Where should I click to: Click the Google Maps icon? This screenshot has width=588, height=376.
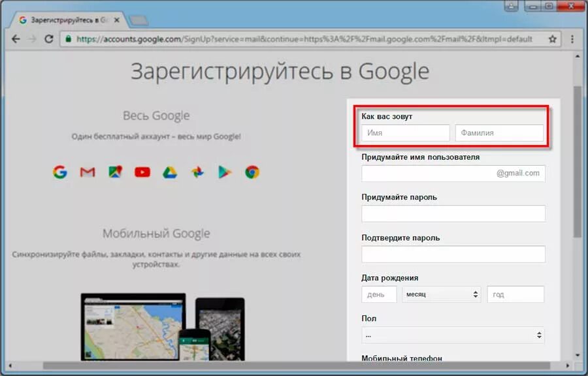point(115,172)
